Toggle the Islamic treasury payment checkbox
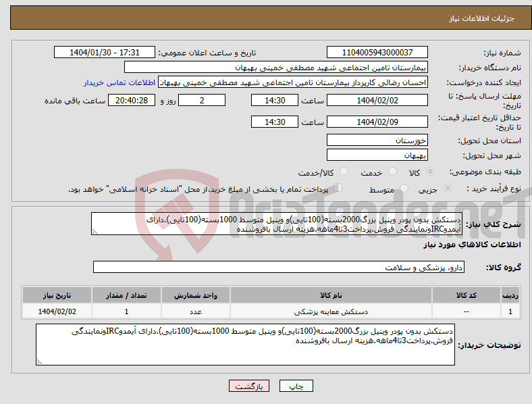The height and width of the screenshot is (404, 532). (338, 187)
